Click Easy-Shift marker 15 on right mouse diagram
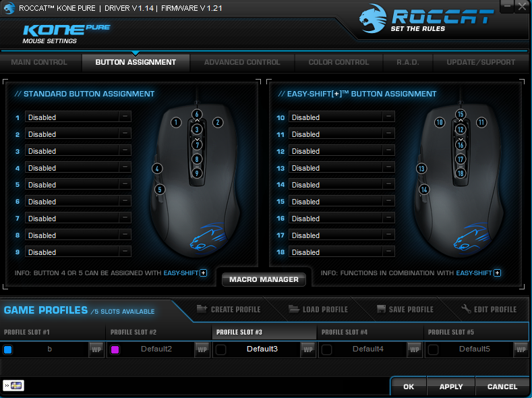532x398 pixels. [x=461, y=114]
